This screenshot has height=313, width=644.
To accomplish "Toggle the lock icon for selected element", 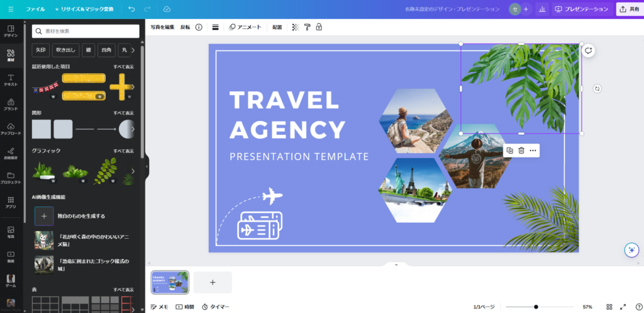I will tap(319, 27).
